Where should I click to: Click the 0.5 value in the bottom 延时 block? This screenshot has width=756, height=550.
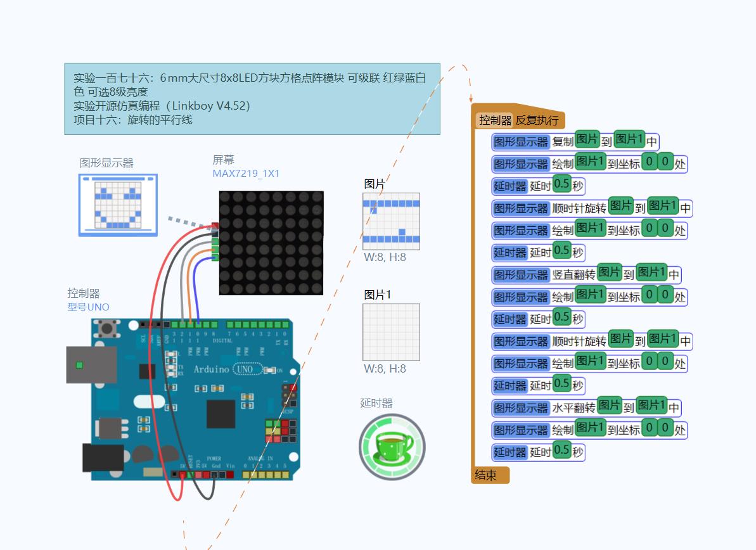(561, 450)
